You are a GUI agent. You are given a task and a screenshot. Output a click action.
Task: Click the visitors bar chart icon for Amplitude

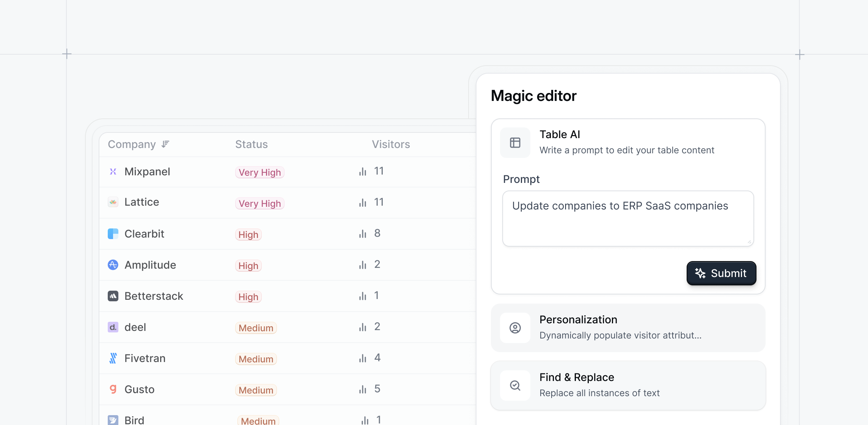coord(363,265)
